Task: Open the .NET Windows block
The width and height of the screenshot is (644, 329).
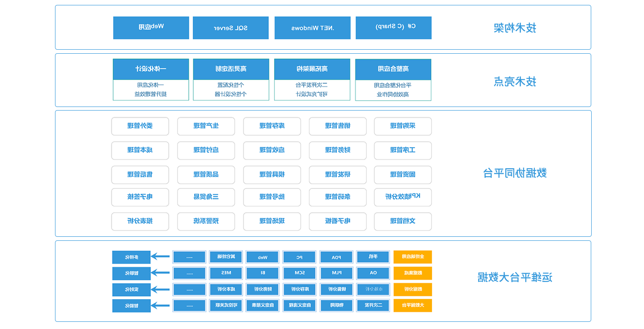Action: [312, 28]
